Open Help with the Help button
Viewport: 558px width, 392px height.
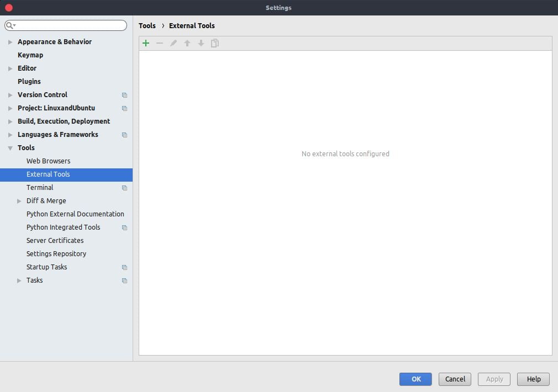point(533,379)
